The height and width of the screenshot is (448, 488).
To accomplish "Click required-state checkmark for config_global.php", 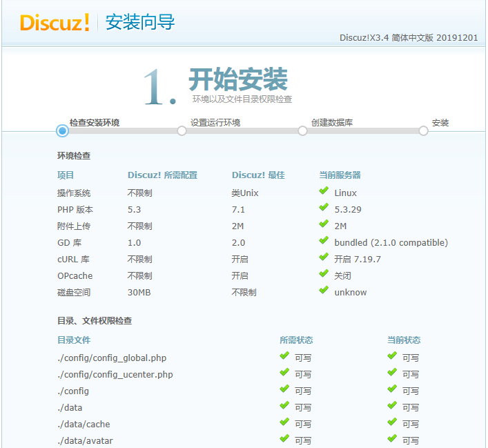I will point(284,356).
